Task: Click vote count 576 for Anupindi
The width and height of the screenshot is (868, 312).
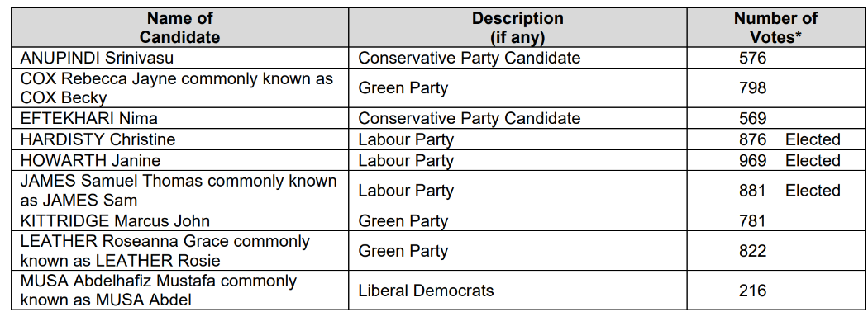Action: [x=753, y=58]
